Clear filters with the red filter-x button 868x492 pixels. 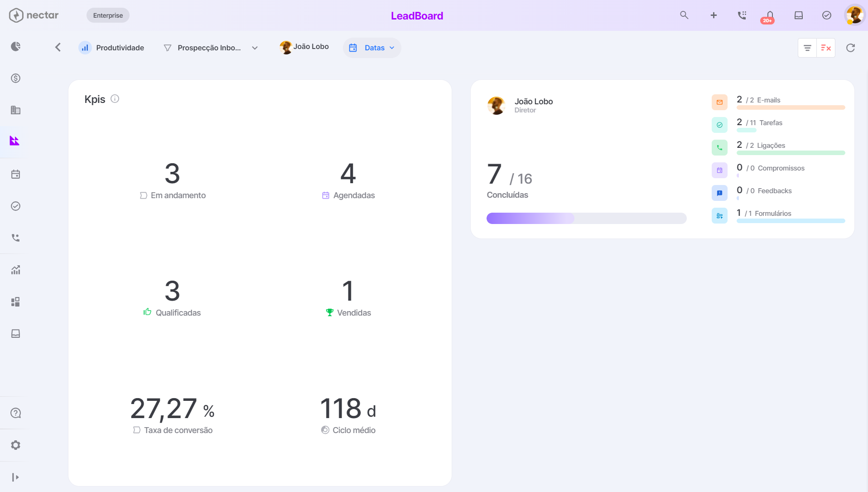tap(825, 48)
